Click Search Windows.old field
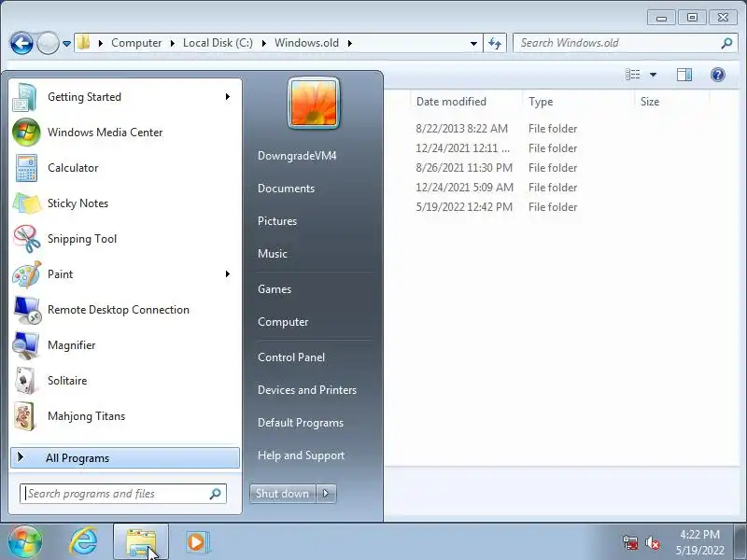Screen dimensions: 747x560 [625, 43]
